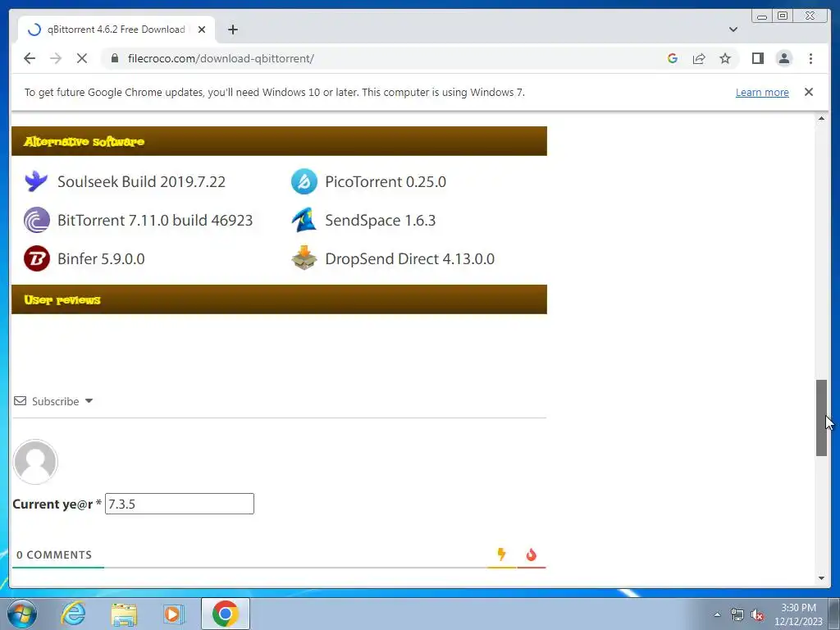Open Soulseek Build 2019.7.22 link
The image size is (840, 630).
click(141, 181)
